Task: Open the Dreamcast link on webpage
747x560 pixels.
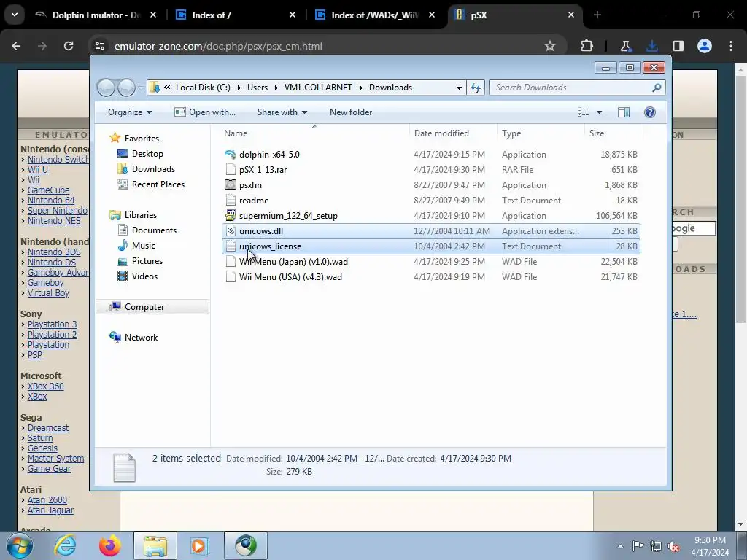Action: (47, 427)
